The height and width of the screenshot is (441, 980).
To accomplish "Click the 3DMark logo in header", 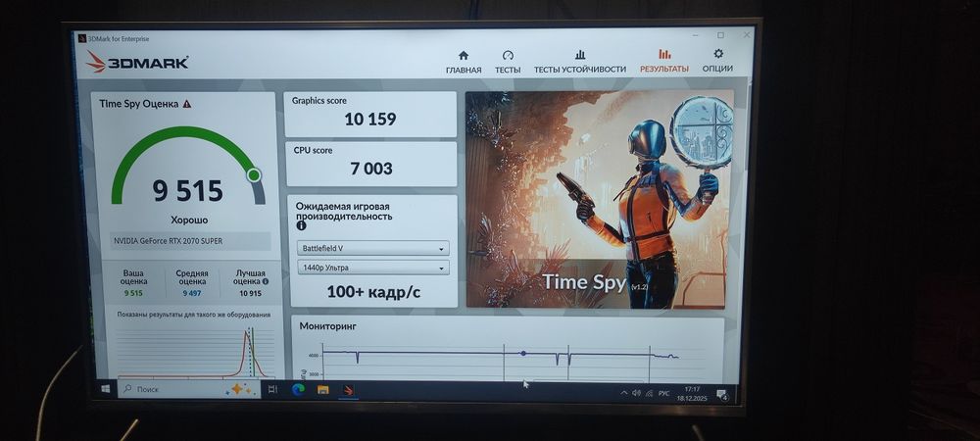I will (137, 62).
